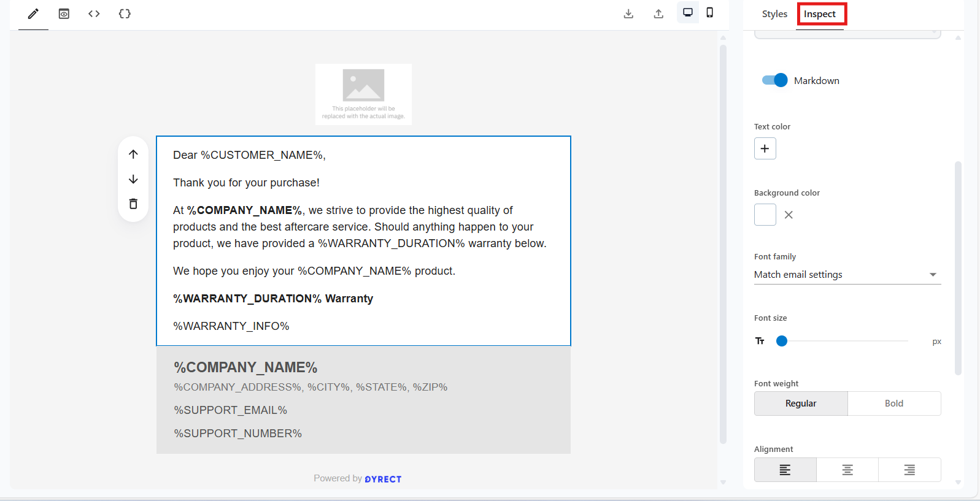Image resolution: width=980 pixels, height=501 pixels.
Task: Toggle the Markdown switch off
Action: click(x=774, y=80)
